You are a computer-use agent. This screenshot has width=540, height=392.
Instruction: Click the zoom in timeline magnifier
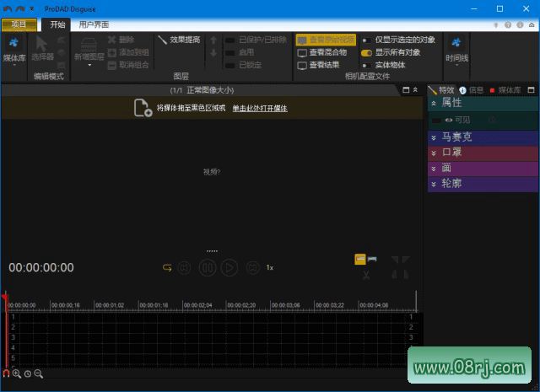click(x=16, y=373)
